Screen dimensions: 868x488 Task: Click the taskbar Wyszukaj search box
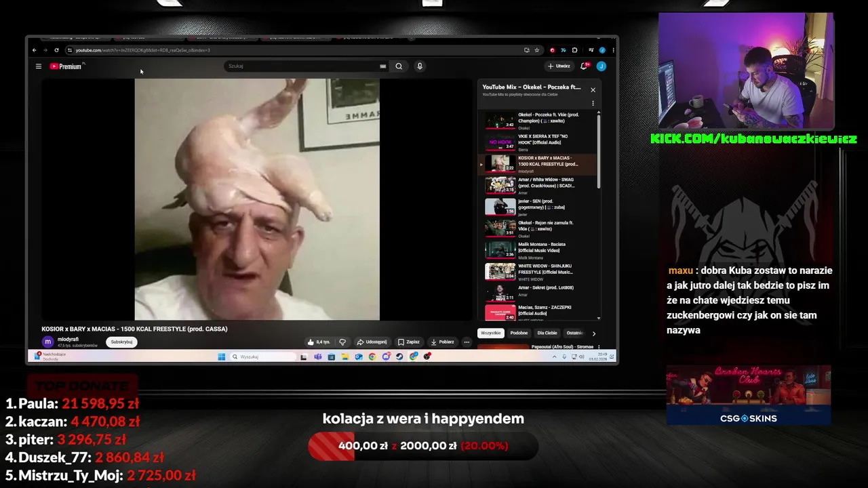pos(262,357)
